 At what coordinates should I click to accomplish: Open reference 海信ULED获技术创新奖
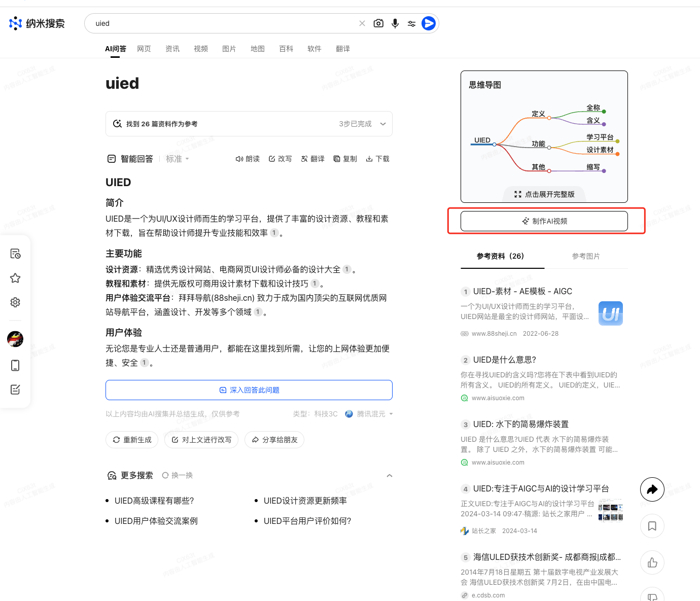point(547,557)
